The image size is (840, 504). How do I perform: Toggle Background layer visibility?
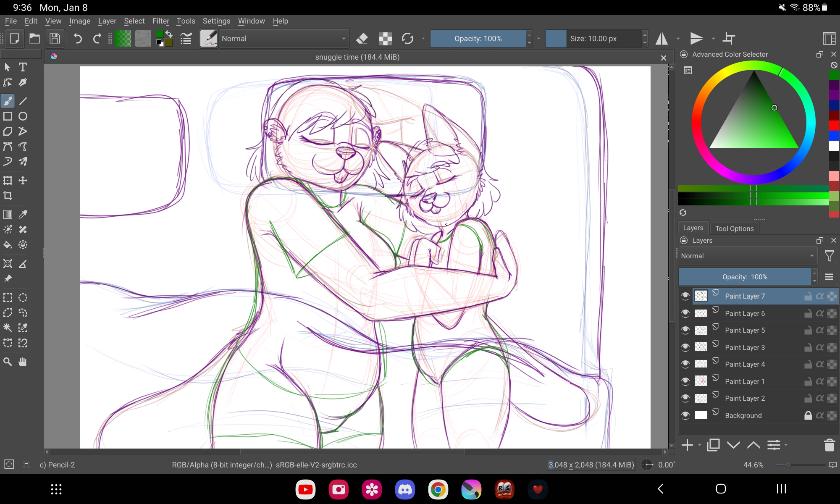[685, 415]
